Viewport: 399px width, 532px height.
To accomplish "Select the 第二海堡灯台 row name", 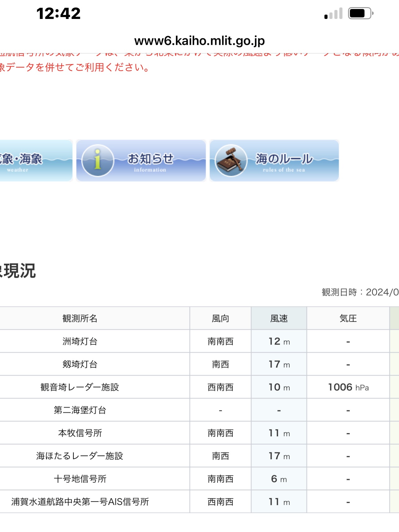I will coord(80,410).
